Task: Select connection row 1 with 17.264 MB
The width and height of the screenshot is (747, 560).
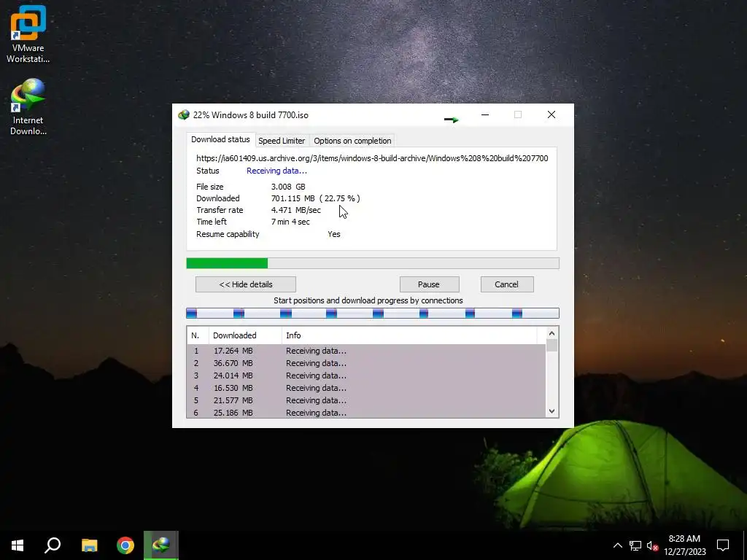Action: pos(366,351)
